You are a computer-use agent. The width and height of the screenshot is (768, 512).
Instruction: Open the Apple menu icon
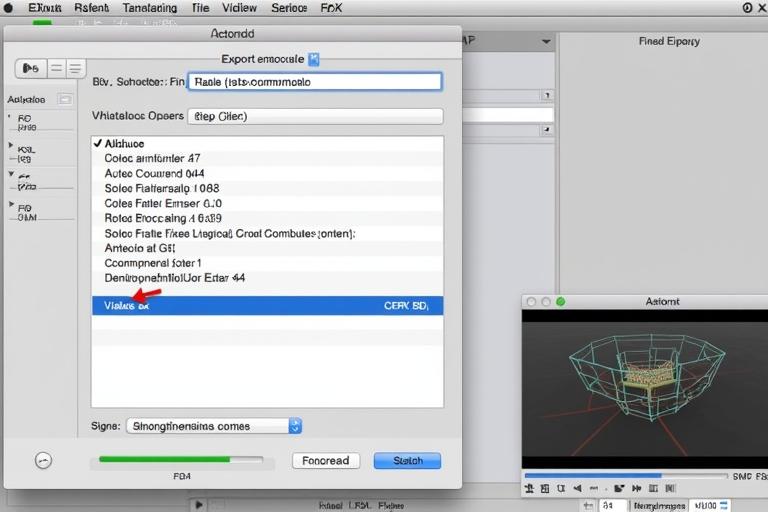point(8,8)
